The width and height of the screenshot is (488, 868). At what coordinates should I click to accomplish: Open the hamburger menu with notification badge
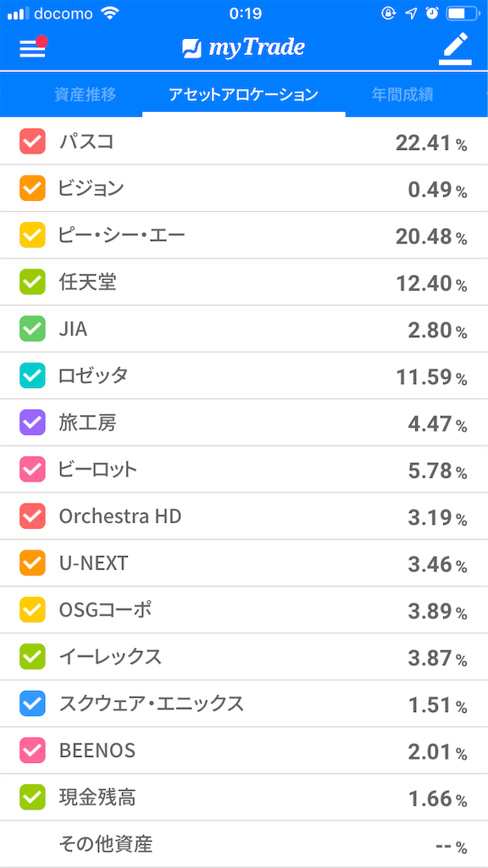[31, 48]
